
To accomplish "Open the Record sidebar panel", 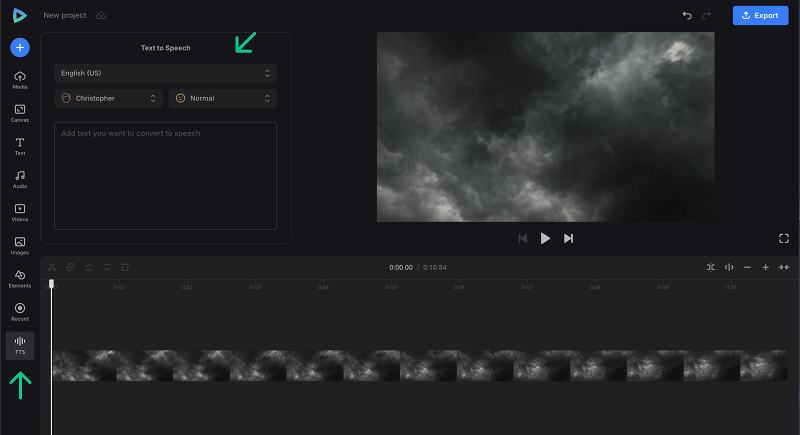I will (20, 312).
